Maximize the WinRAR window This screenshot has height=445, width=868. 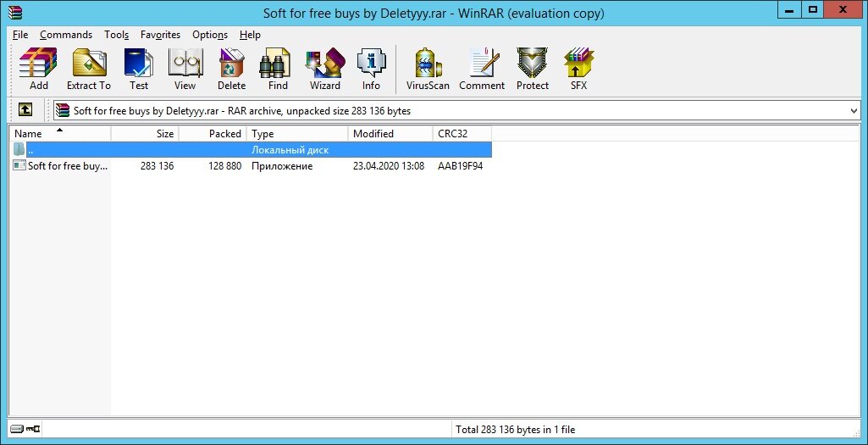click(x=813, y=9)
